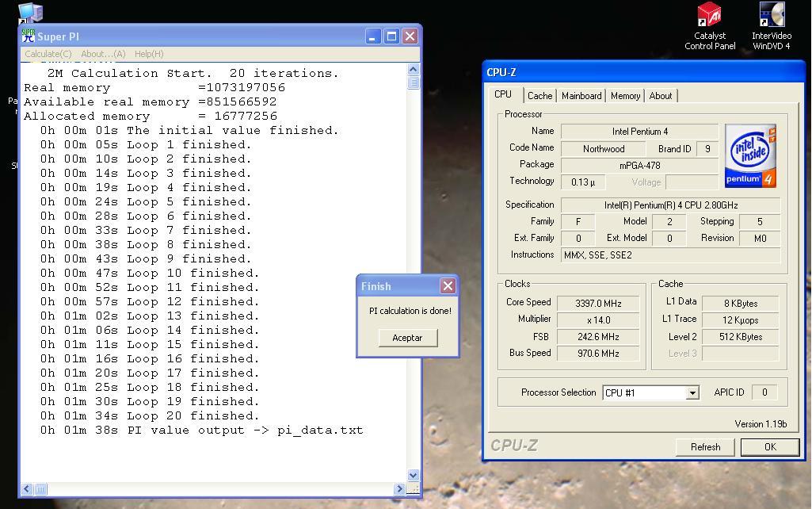Switch to the Memory tab in CPU-Z

625,96
